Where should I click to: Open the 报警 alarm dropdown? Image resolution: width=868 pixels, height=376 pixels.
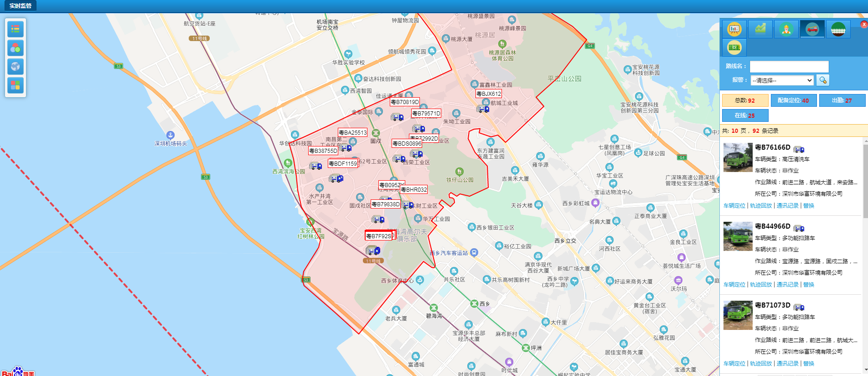tap(782, 80)
